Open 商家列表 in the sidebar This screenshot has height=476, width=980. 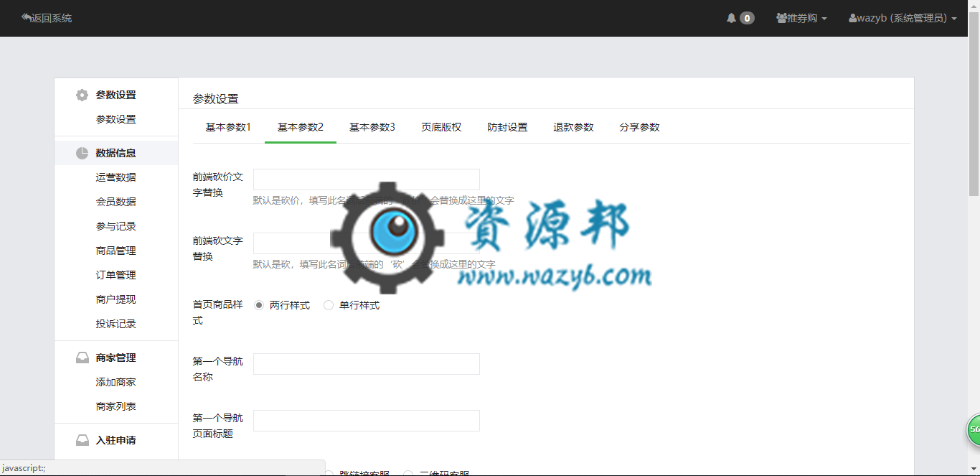point(116,406)
